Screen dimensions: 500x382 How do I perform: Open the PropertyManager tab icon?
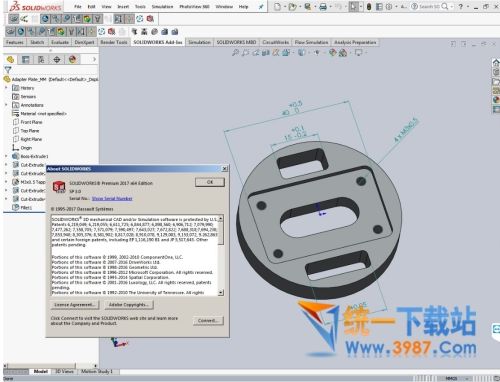click(26, 59)
